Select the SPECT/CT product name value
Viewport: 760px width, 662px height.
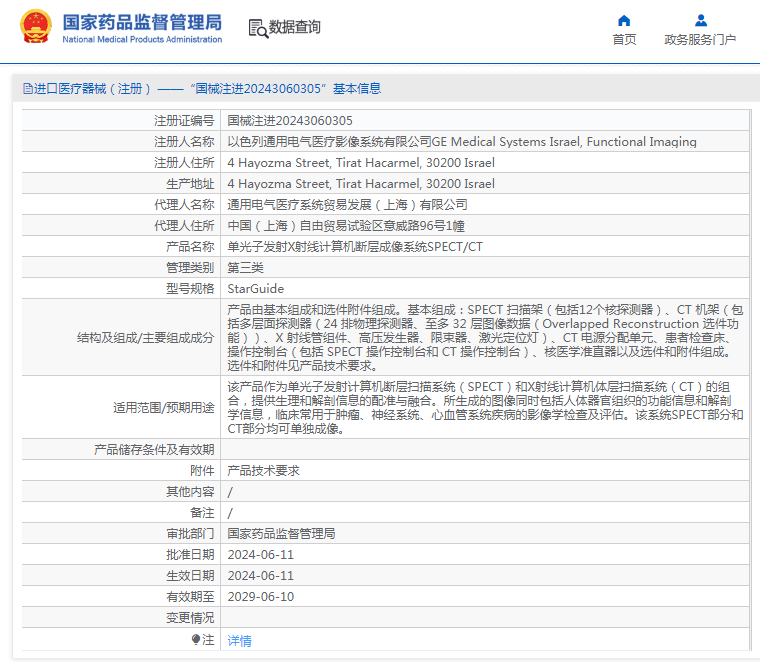[355, 247]
